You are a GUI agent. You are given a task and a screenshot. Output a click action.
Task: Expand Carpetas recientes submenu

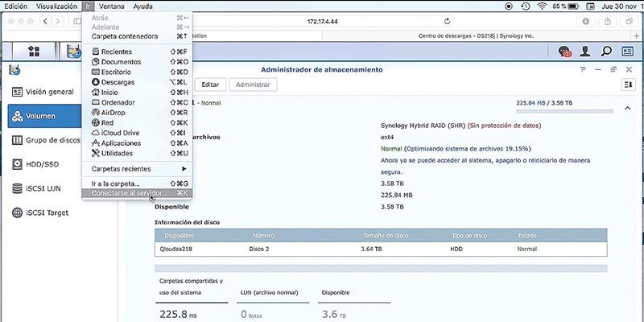tap(137, 169)
